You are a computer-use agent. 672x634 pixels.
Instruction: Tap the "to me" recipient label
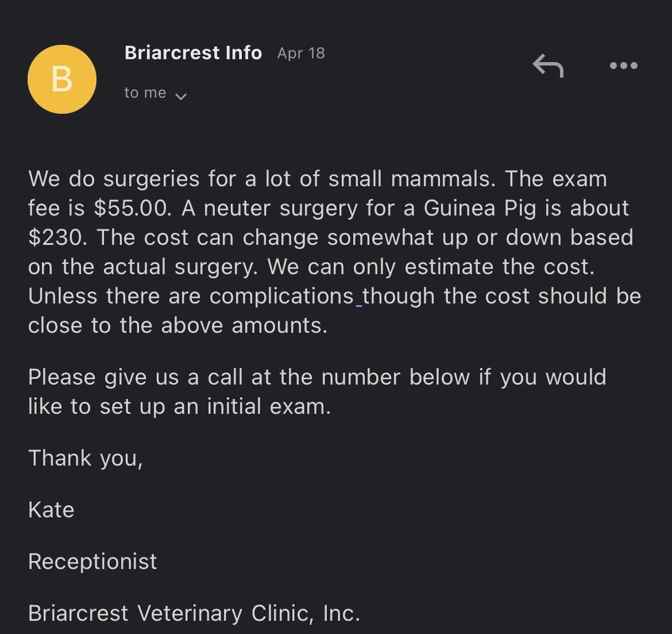coord(145,93)
